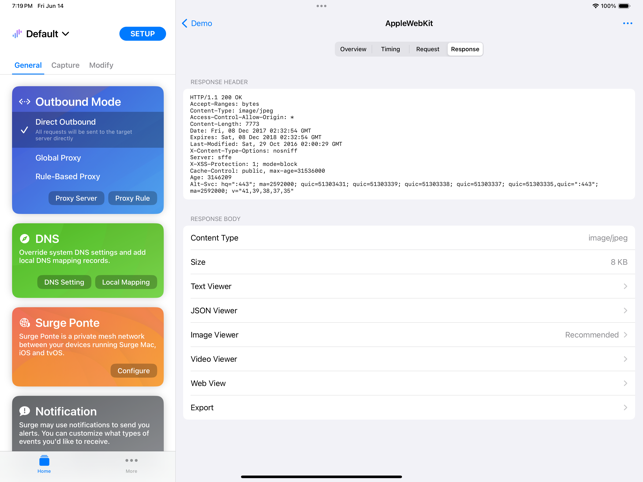The image size is (643, 482).
Task: Tap the Surge waveform logo icon
Action: coord(17,34)
